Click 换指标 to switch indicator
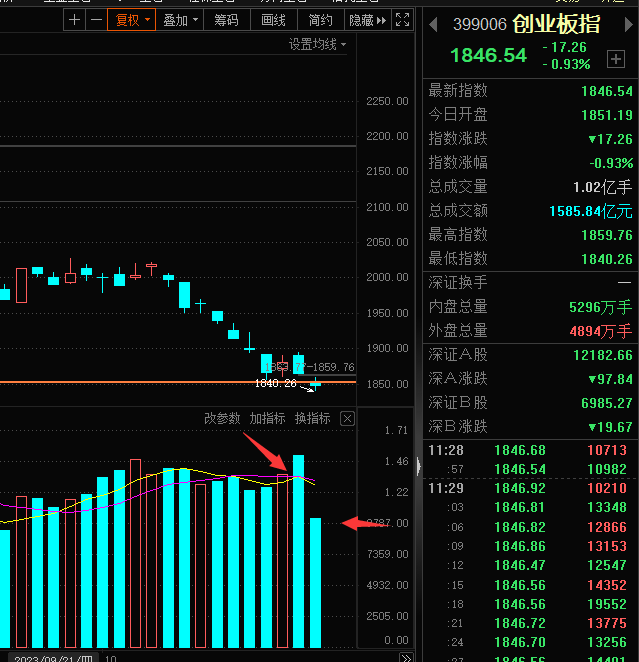The width and height of the screenshot is (639, 662). click(312, 418)
